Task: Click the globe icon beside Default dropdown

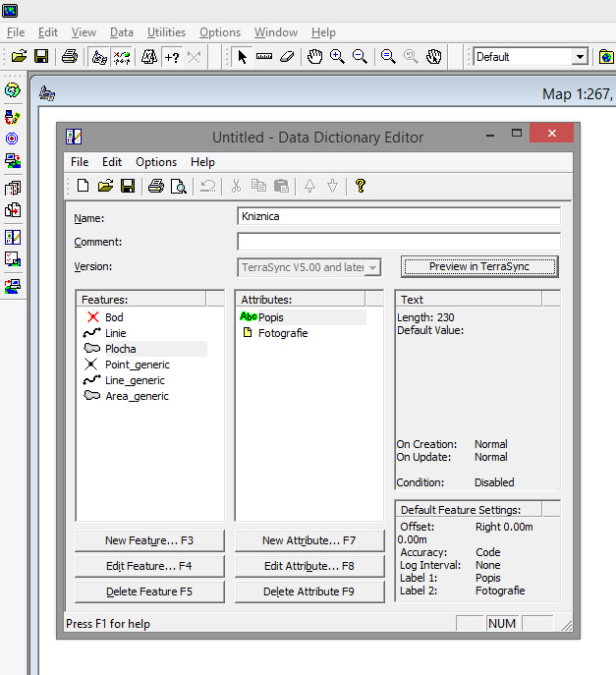Action: click(x=606, y=56)
